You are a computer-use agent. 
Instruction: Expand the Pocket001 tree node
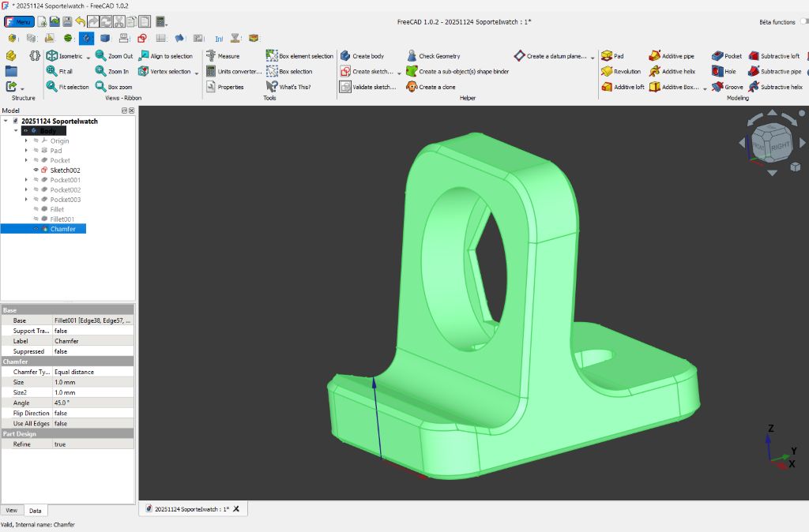[x=26, y=179]
